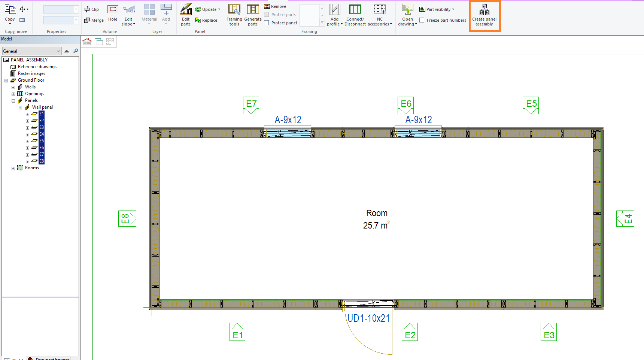
Task: Click the E7 panel label in drawing
Action: pyautogui.click(x=251, y=104)
